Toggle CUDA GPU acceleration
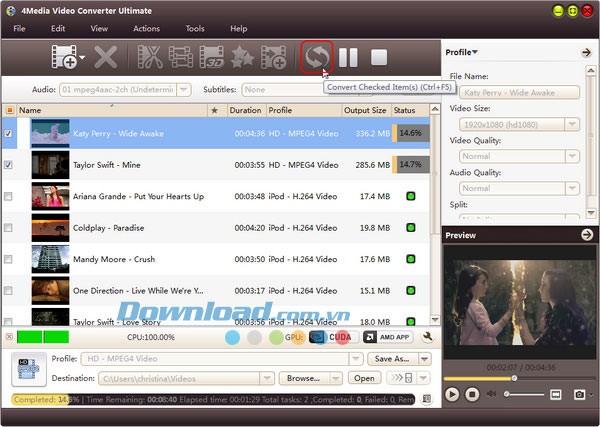 coord(334,337)
